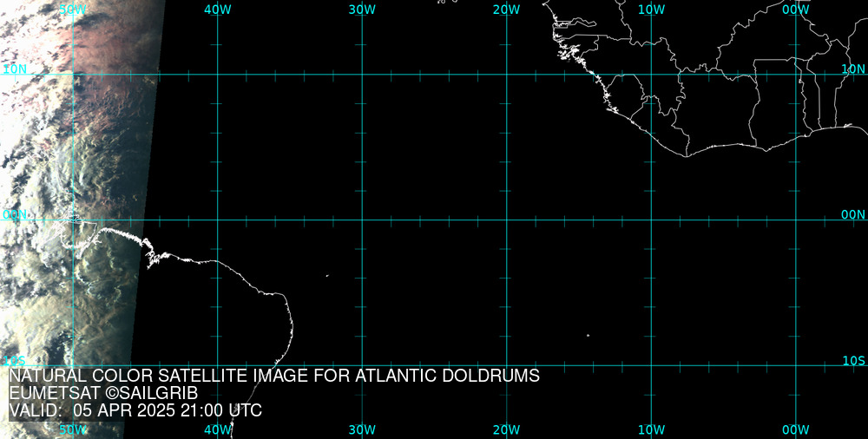Screen dimensions: 868x439
Task: Click the Ascension Island dot near 14W
Action: point(588,335)
